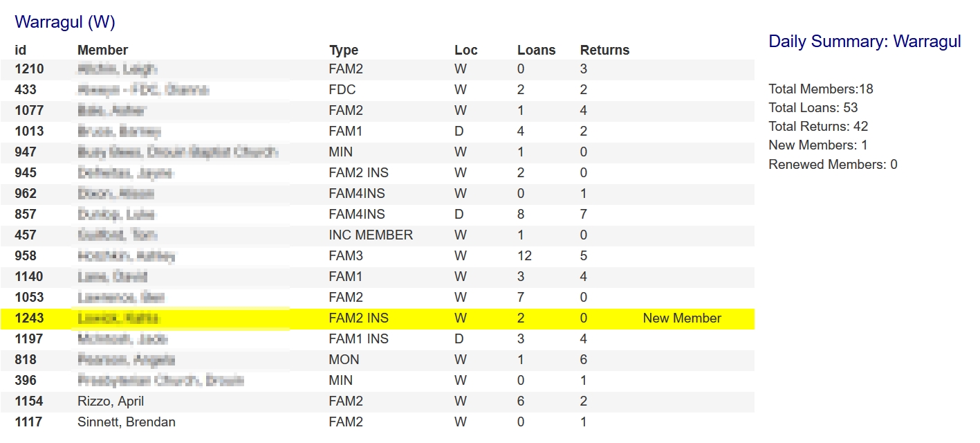Click the New Member label
Screen dimensions: 980x443
682,318
